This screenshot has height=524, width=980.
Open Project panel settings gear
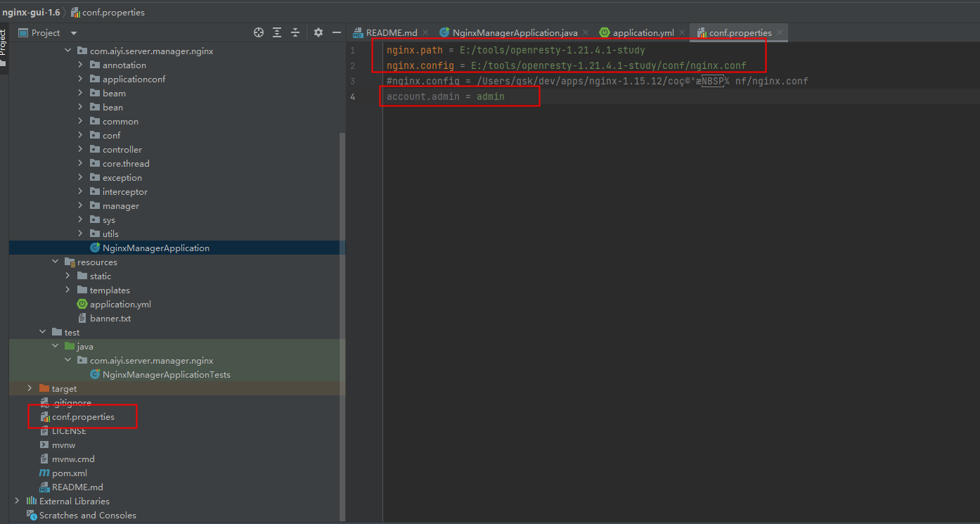(x=318, y=32)
